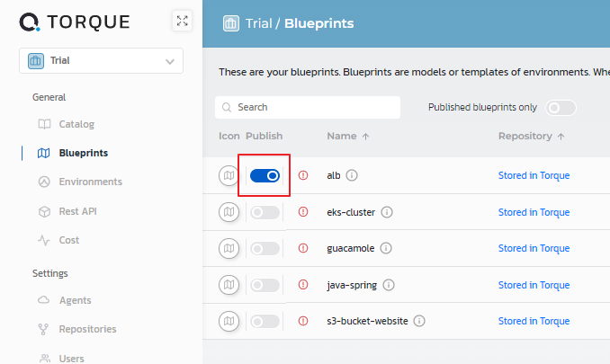Screen dimensions: 610x364
Task: Click the Search blueprints field
Action: [x=308, y=108]
